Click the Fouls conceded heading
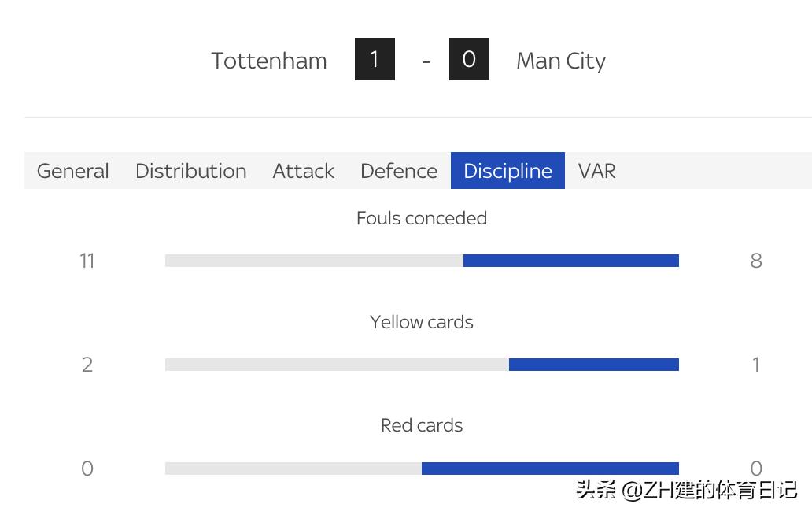The height and width of the screenshot is (515, 812). point(422,218)
